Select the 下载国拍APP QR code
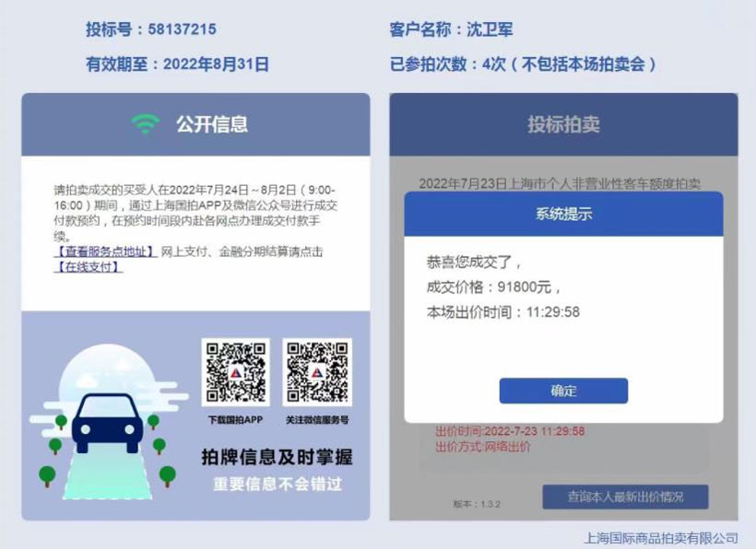This screenshot has width=756, height=549. pos(236,372)
